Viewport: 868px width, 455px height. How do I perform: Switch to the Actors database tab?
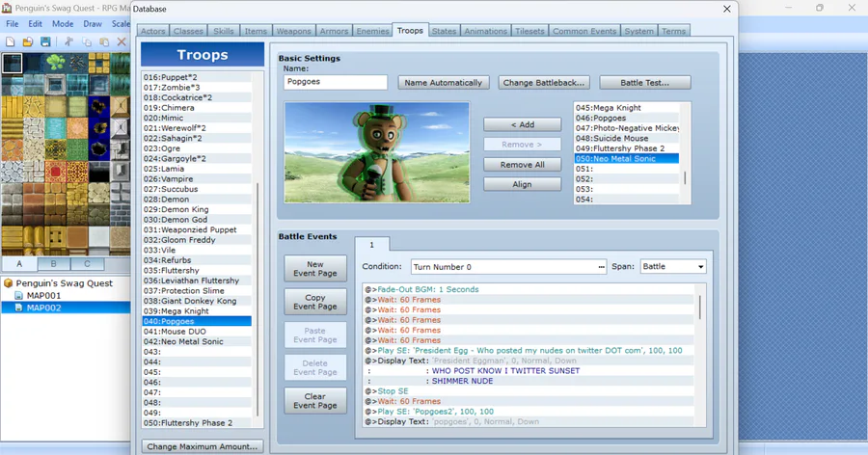(152, 31)
